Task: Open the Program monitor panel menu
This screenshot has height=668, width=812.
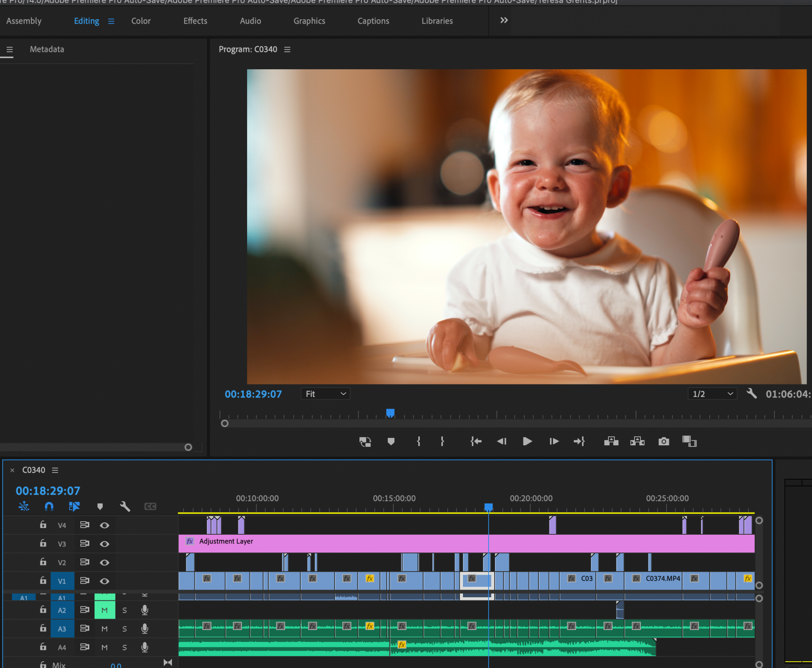Action: coord(289,49)
